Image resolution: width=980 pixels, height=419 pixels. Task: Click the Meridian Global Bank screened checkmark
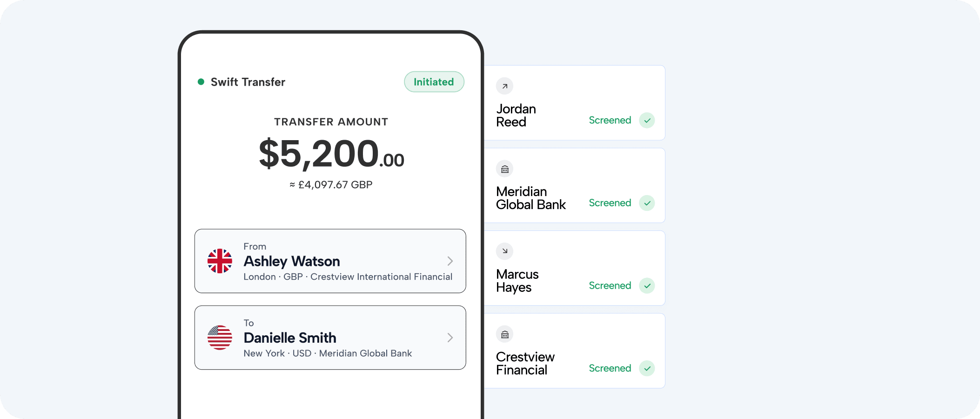647,203
